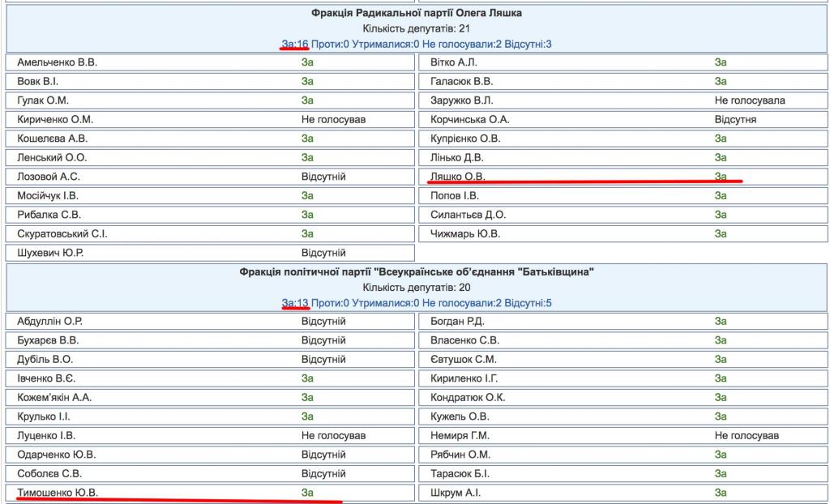Select deputy Шкрум А.І.
Screen dimensions: 830x504
(x=456, y=492)
